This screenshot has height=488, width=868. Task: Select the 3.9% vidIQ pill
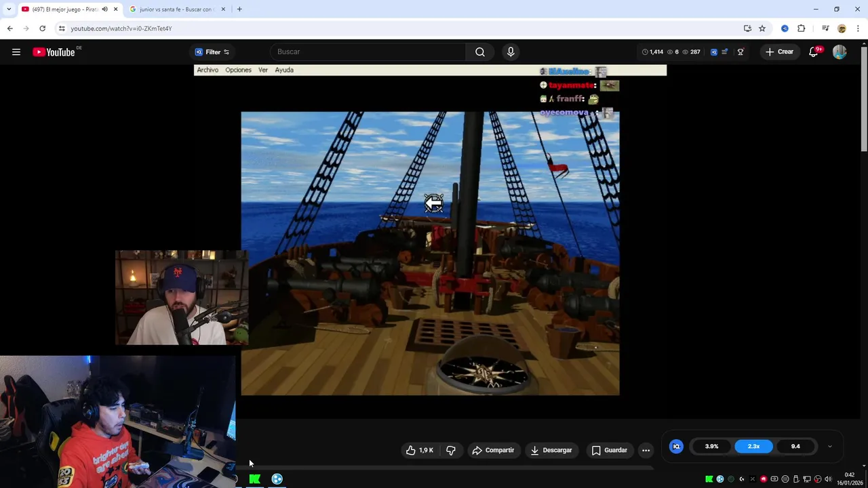pos(711,446)
